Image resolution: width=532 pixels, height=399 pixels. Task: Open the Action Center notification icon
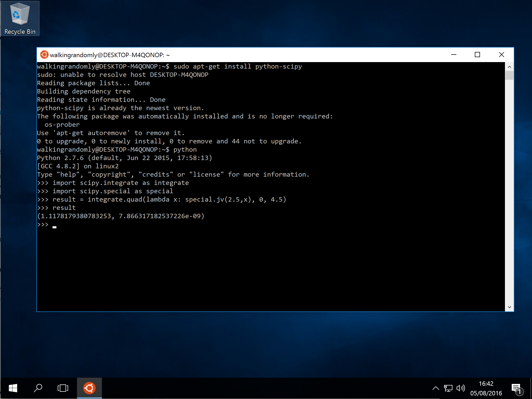(516, 388)
